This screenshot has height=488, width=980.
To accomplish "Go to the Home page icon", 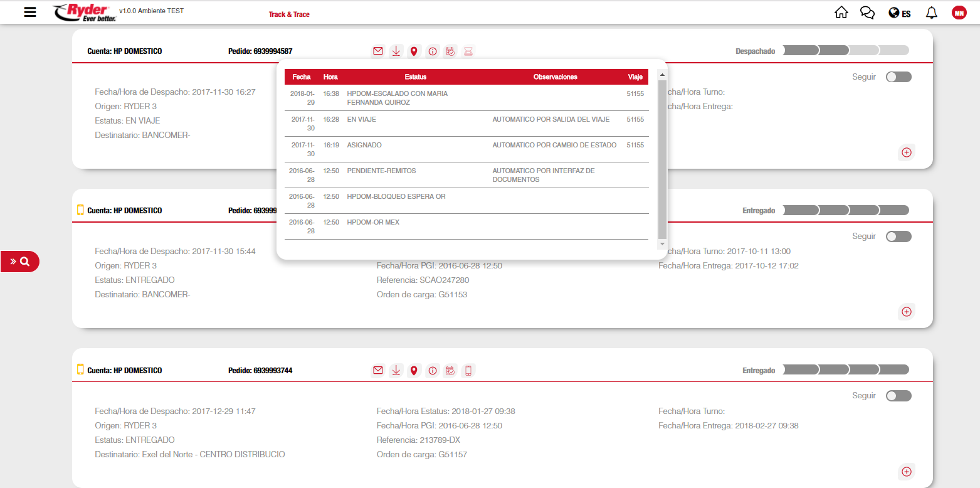I will tap(841, 13).
